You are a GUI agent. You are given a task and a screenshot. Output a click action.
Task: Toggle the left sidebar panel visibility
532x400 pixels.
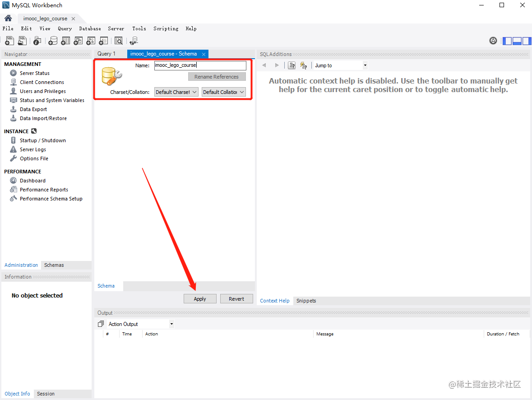(x=507, y=41)
